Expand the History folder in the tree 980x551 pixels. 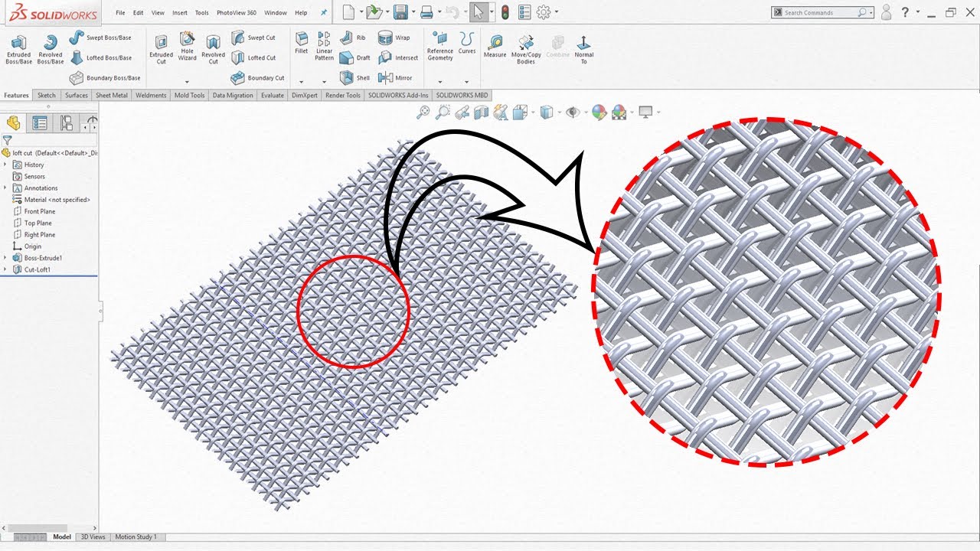click(5, 165)
